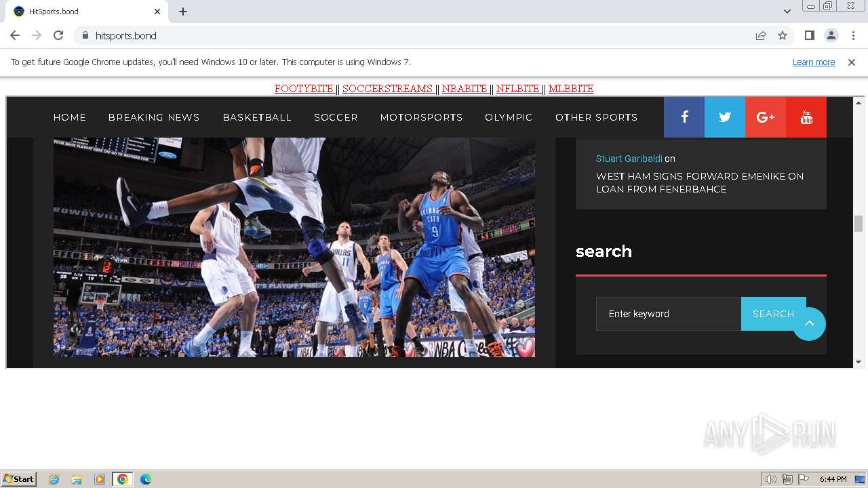Open the SOCCER menu item

[x=336, y=117]
